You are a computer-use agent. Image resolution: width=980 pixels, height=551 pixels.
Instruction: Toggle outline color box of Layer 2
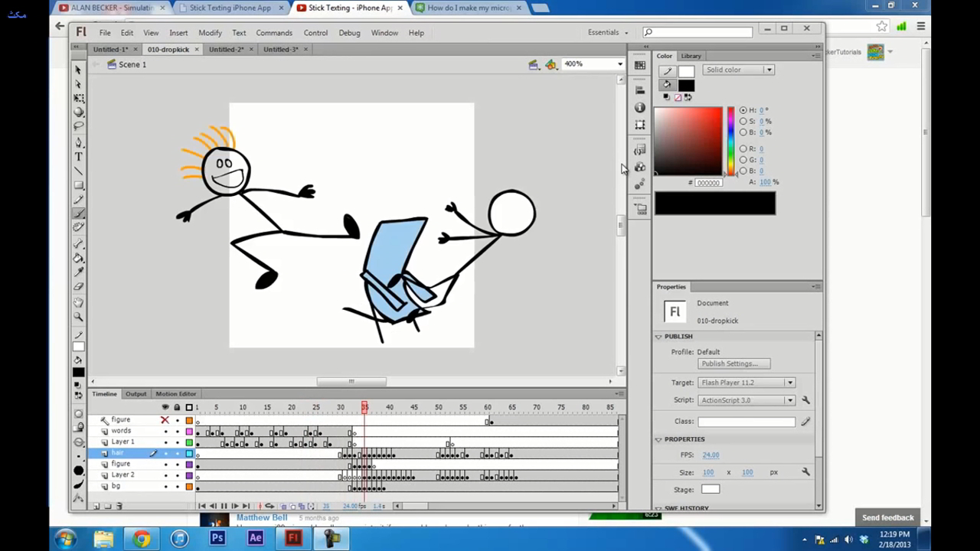point(189,475)
